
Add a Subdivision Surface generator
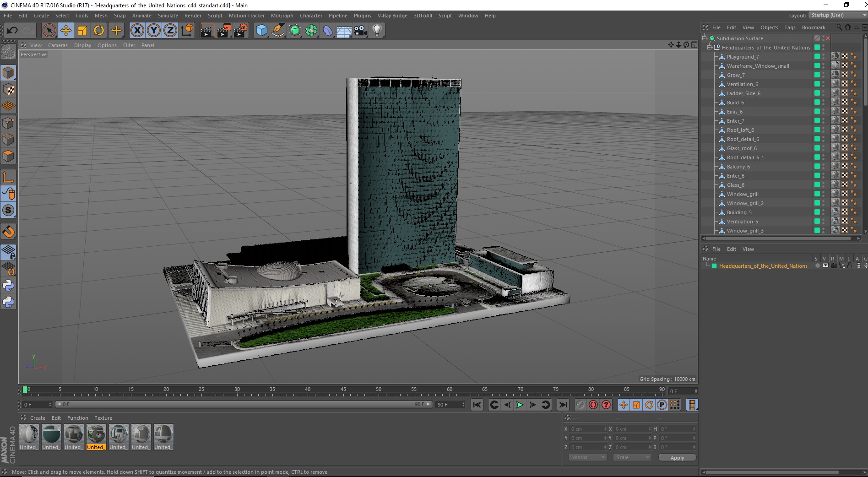coord(295,31)
